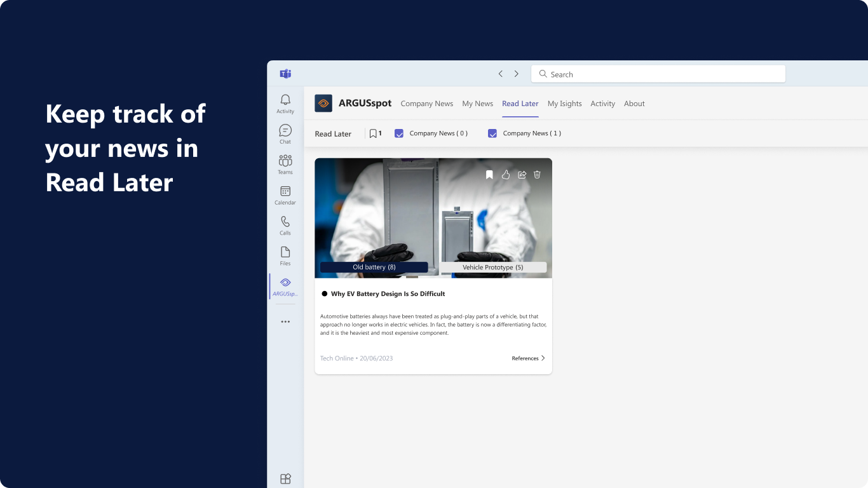Click the article summary paragraph text
Viewport: 868px width, 488px height.
[x=433, y=325]
